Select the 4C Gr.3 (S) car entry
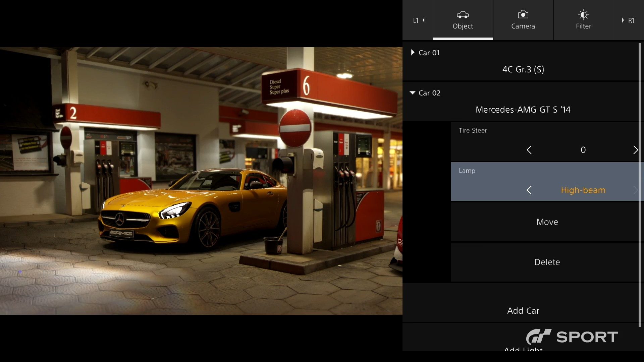The height and width of the screenshot is (362, 644). (523, 69)
